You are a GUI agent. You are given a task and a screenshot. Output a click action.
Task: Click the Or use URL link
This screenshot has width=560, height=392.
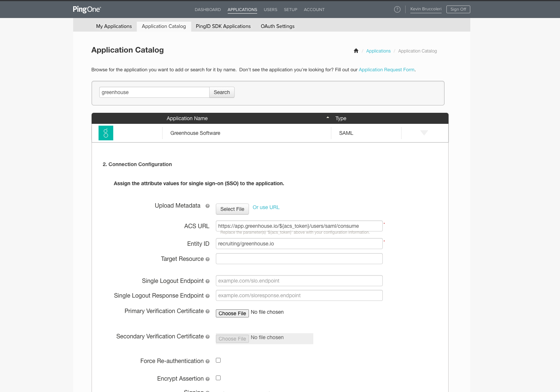(x=266, y=208)
